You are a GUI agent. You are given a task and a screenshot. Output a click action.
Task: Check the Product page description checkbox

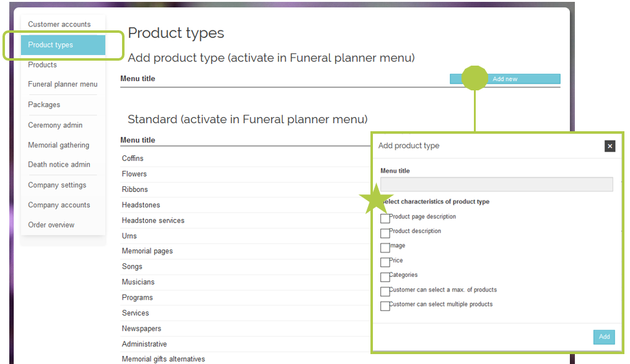click(385, 219)
